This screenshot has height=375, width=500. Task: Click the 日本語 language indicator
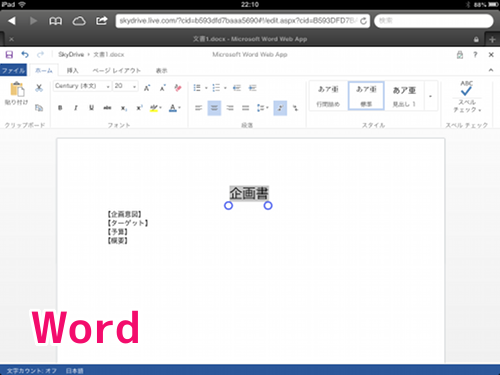(x=74, y=370)
